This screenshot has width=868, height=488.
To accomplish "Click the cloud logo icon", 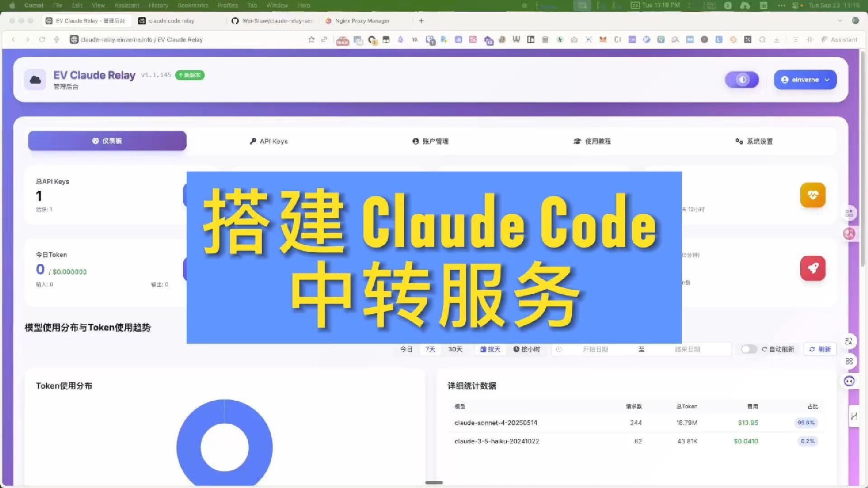I will [x=35, y=80].
